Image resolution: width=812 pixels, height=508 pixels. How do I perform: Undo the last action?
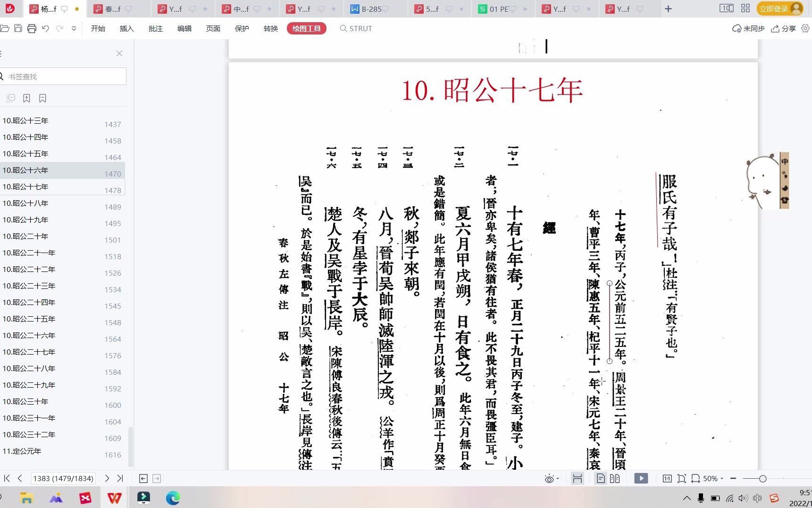(x=45, y=28)
